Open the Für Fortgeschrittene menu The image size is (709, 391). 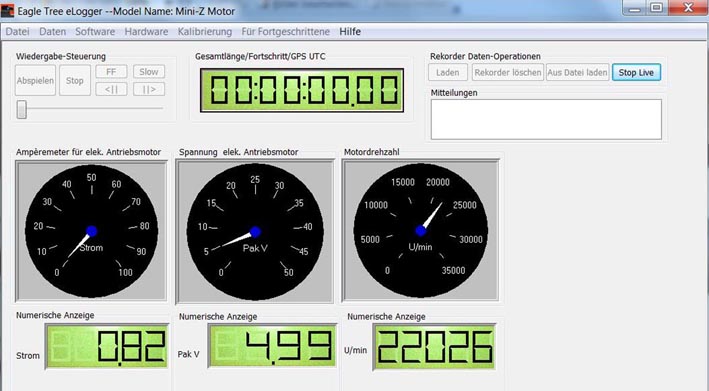click(285, 32)
